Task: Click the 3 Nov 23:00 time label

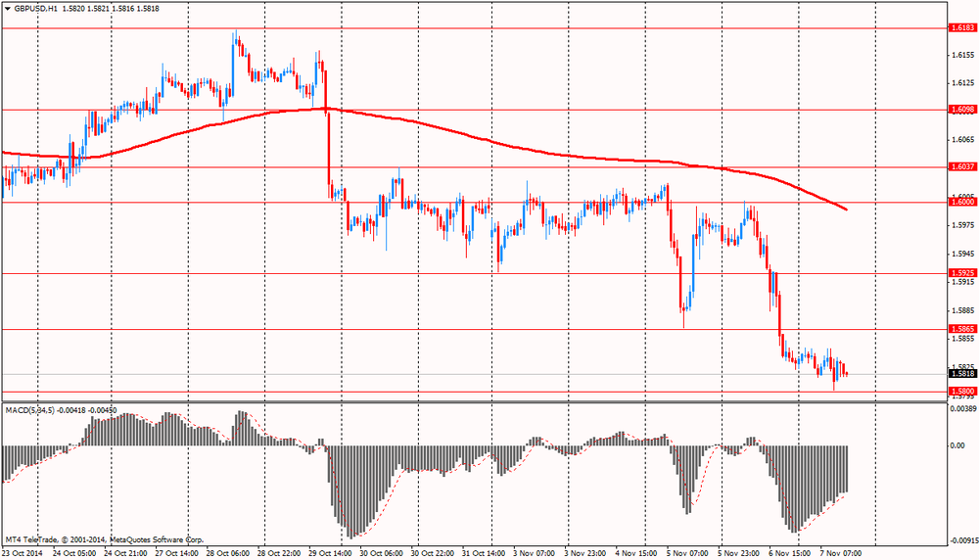Action: click(x=585, y=553)
